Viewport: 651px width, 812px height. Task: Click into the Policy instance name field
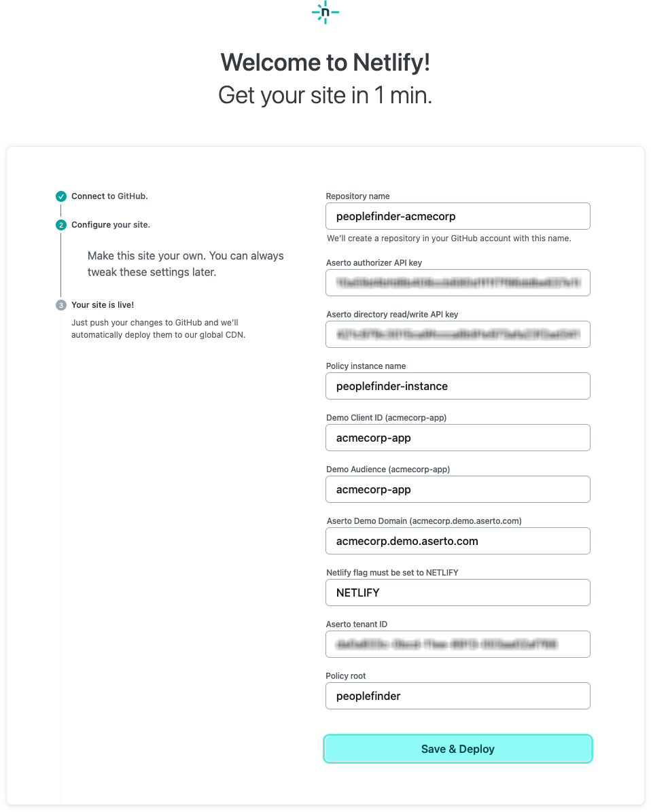458,386
